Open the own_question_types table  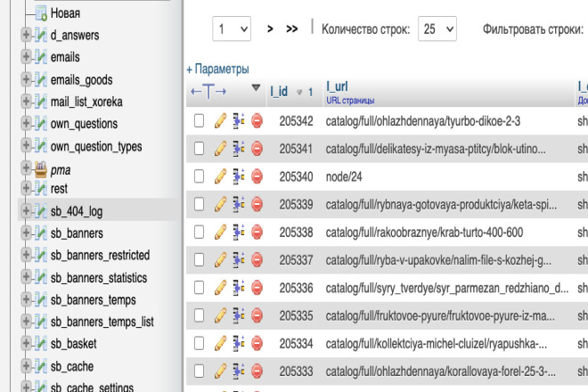click(96, 146)
